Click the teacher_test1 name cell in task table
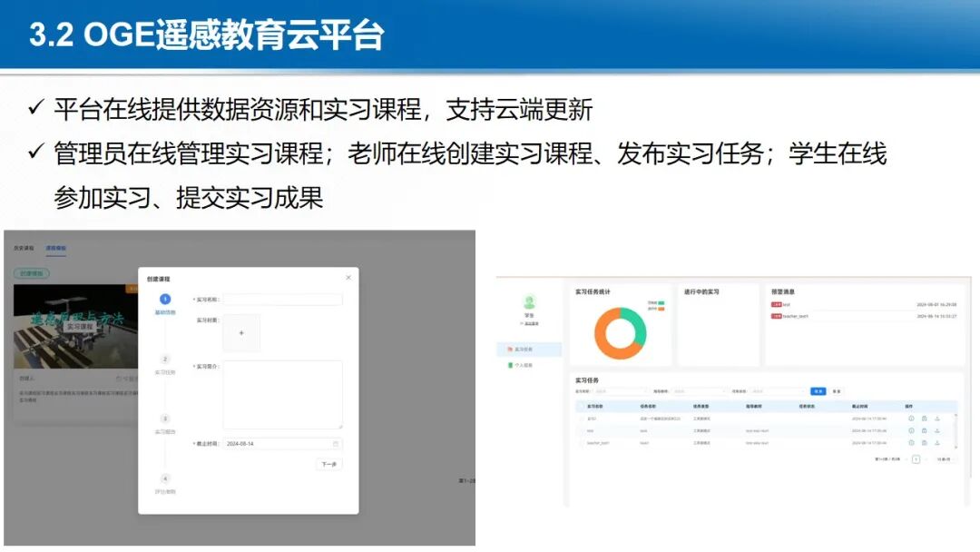The height and width of the screenshot is (552, 980). (598, 443)
